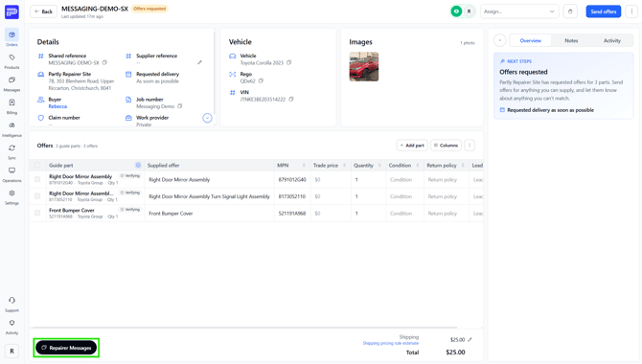The height and width of the screenshot is (364, 642).
Task: Open Shipping pricing rule estimate link
Action: point(391,343)
